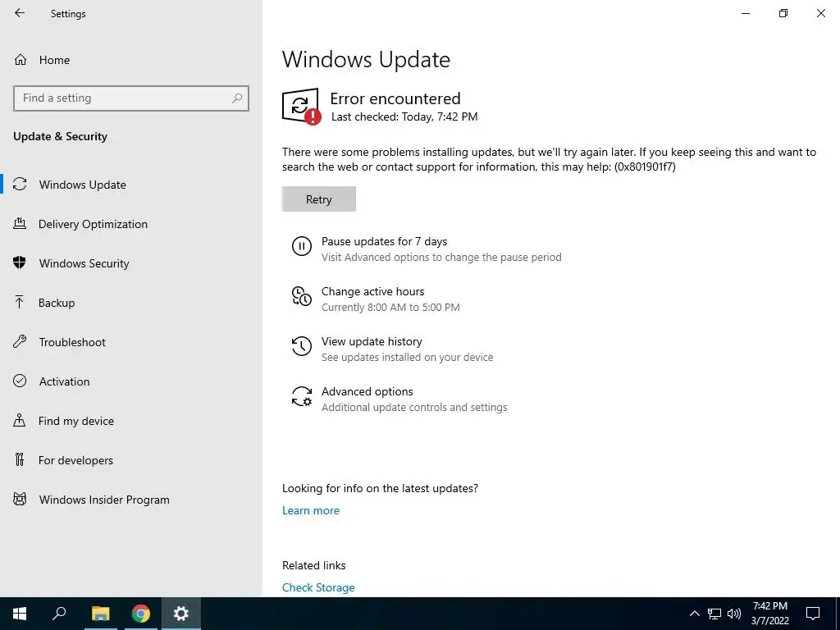Click the Windows Update sync arrows sidebar icon

pos(20,185)
